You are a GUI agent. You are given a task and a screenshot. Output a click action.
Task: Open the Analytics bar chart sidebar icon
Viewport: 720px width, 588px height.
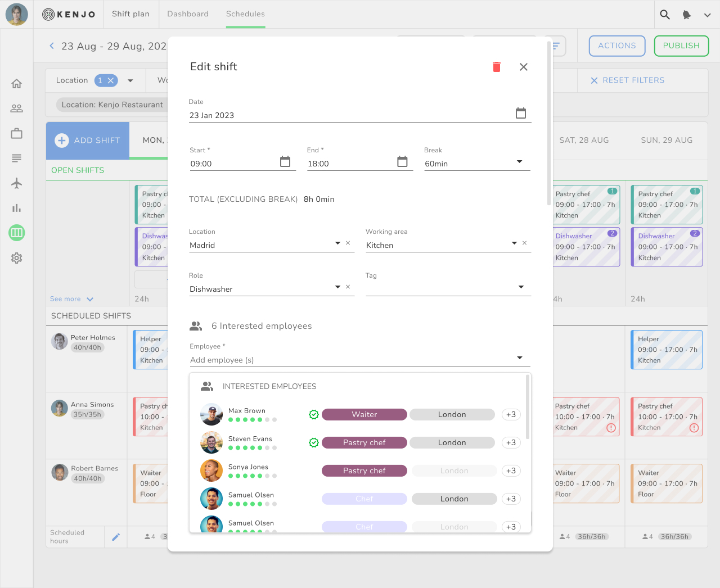pos(16,207)
